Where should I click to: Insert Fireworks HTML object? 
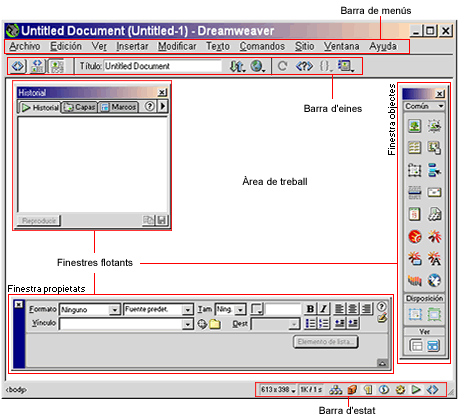[434, 214]
